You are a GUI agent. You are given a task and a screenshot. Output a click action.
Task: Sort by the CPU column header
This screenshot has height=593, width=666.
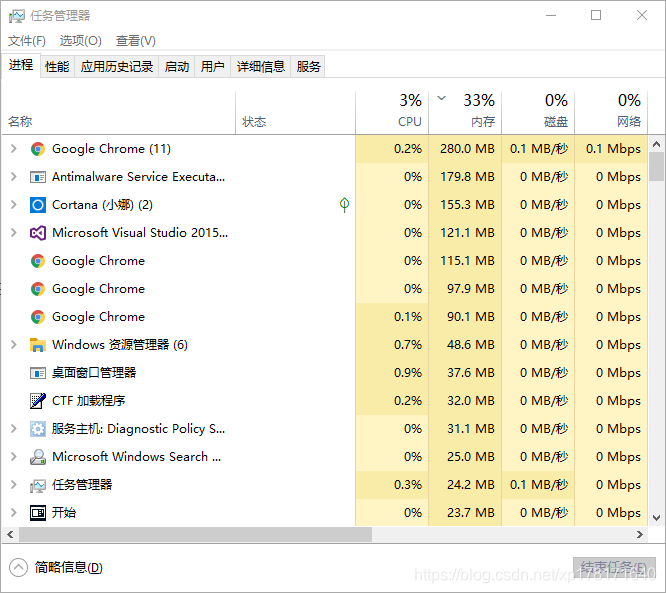[392, 113]
